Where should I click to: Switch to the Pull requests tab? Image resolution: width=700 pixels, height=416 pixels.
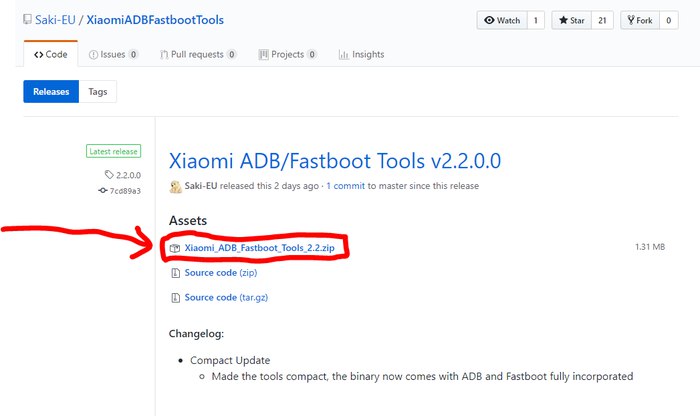[196, 55]
